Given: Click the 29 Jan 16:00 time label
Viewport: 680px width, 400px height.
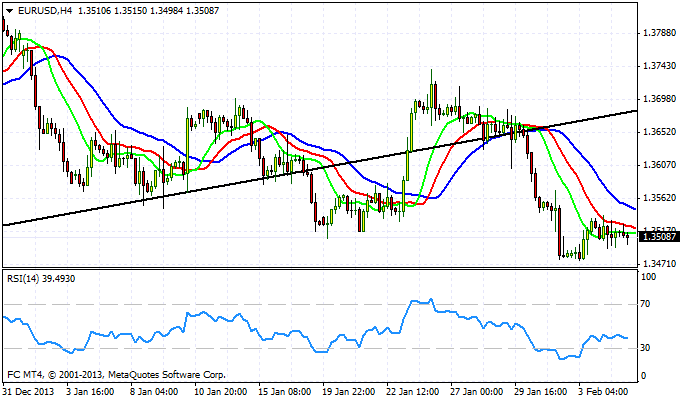Looking at the screenshot, I should (541, 391).
